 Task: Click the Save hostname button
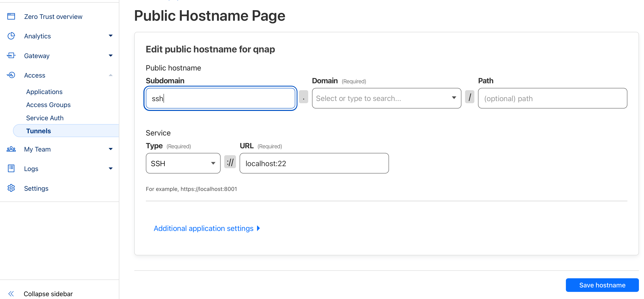click(x=602, y=285)
